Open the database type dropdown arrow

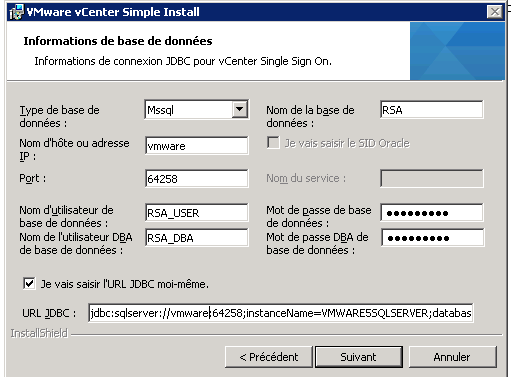pyautogui.click(x=240, y=109)
